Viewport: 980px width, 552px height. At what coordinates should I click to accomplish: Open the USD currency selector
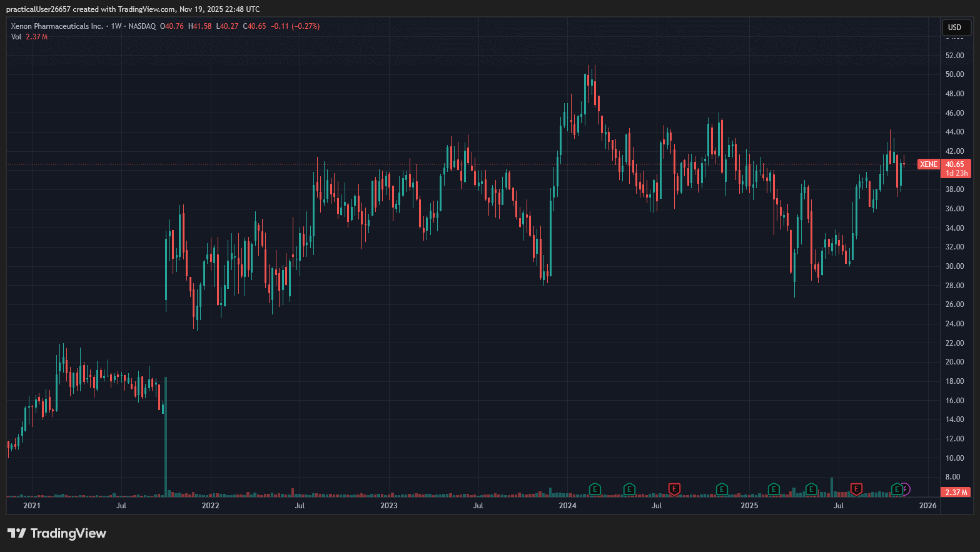(956, 27)
